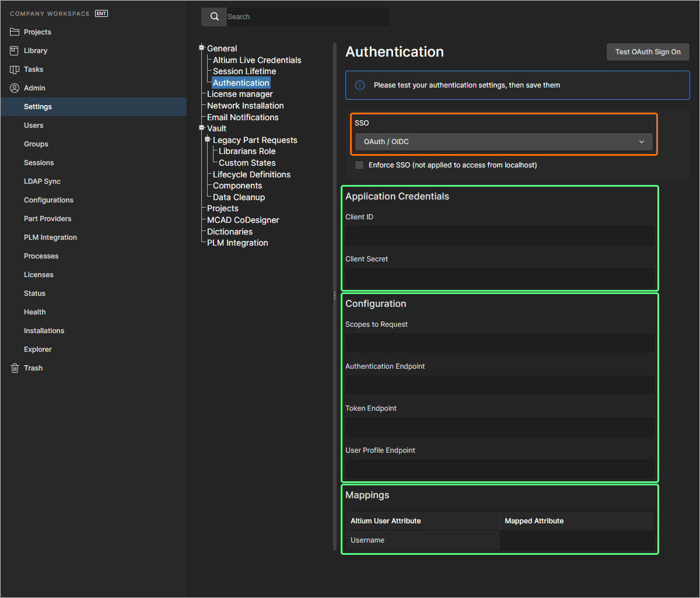Click the ENT badge next to workspace name
The image size is (700, 598).
pyautogui.click(x=101, y=13)
